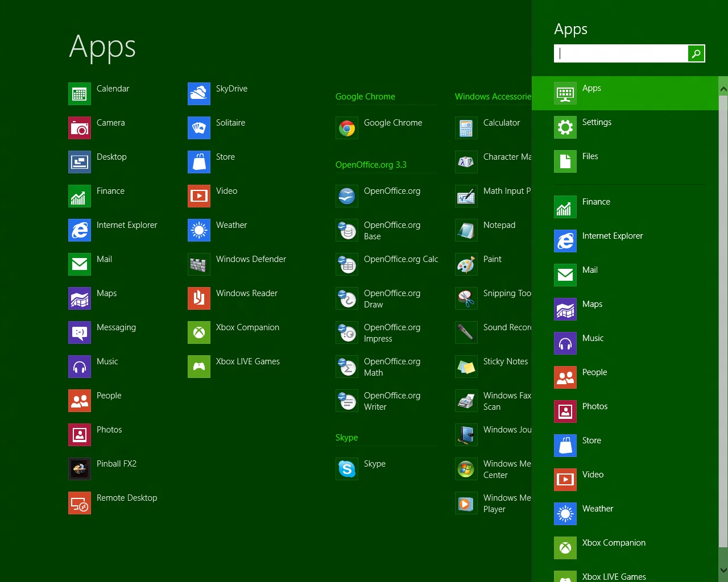This screenshot has width=728, height=582.
Task: Launch Windows Media Center
Action: tap(466, 469)
